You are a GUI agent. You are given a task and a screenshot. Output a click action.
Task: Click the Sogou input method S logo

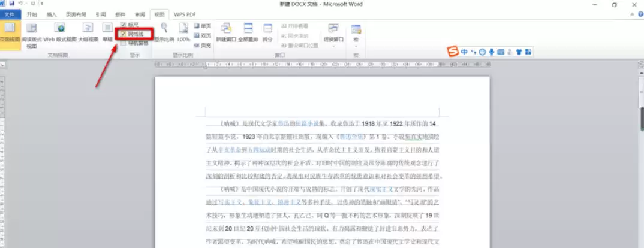pyautogui.click(x=453, y=52)
